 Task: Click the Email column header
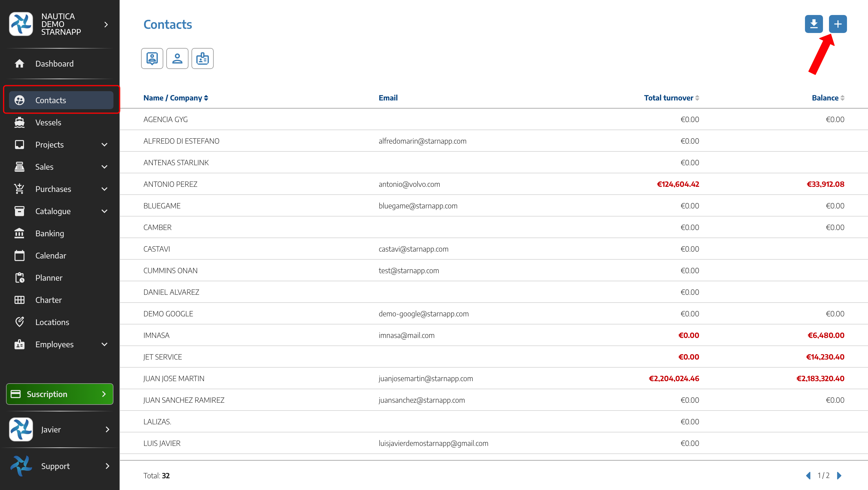pyautogui.click(x=388, y=98)
